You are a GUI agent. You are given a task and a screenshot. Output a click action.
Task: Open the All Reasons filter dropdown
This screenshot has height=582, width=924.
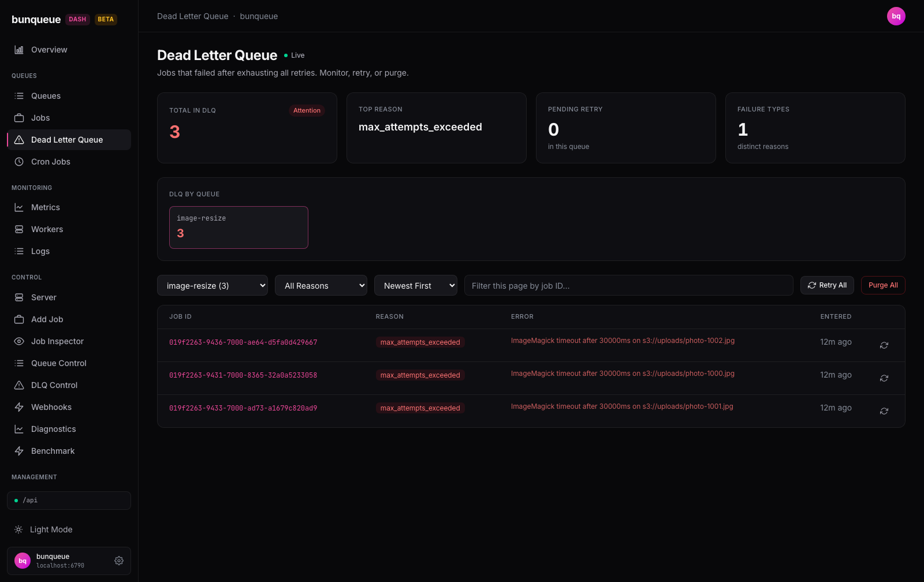[321, 285]
